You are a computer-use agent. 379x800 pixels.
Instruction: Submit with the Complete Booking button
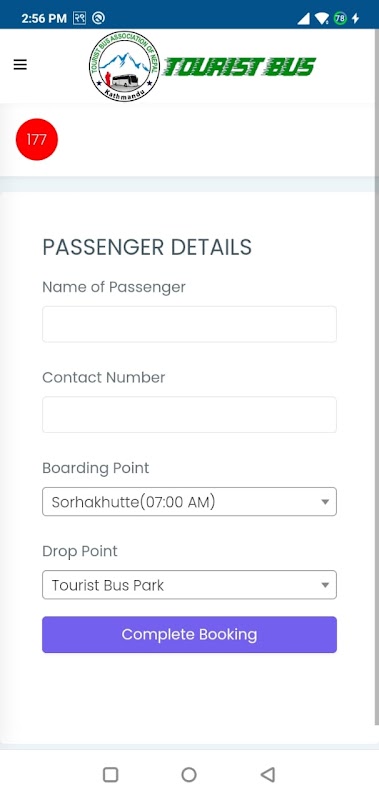point(189,634)
